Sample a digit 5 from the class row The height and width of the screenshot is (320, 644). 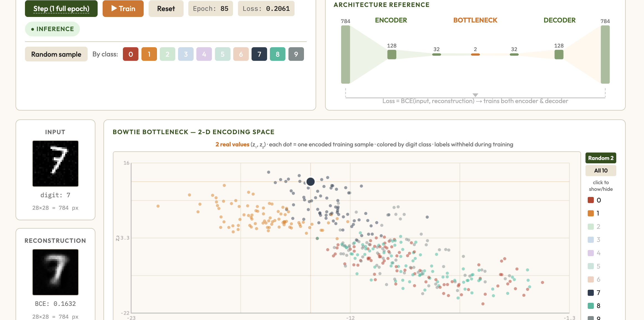222,54
